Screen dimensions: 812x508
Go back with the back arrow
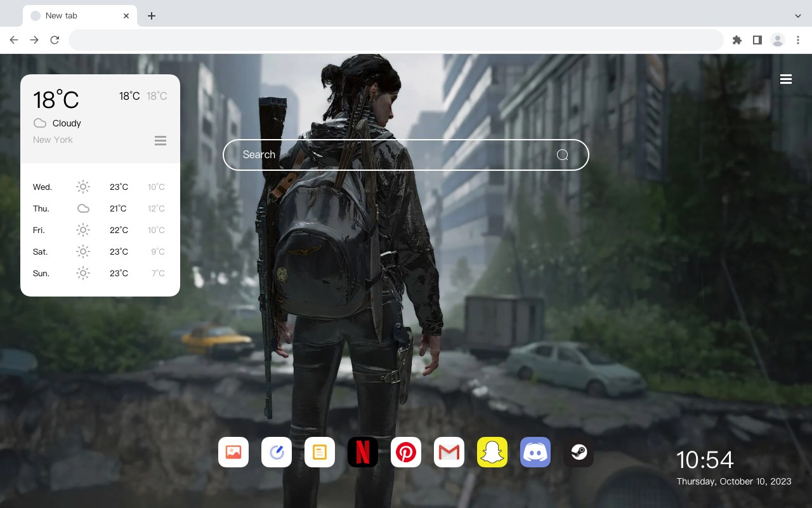pyautogui.click(x=14, y=40)
